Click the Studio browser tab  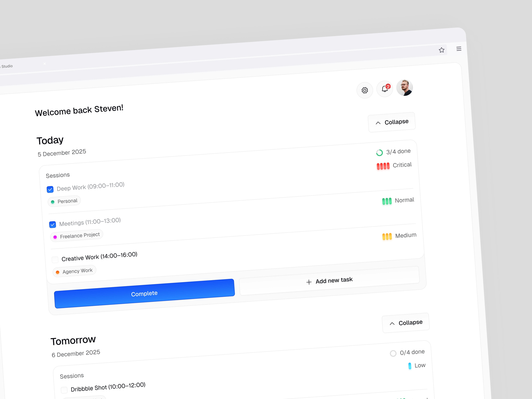point(7,66)
